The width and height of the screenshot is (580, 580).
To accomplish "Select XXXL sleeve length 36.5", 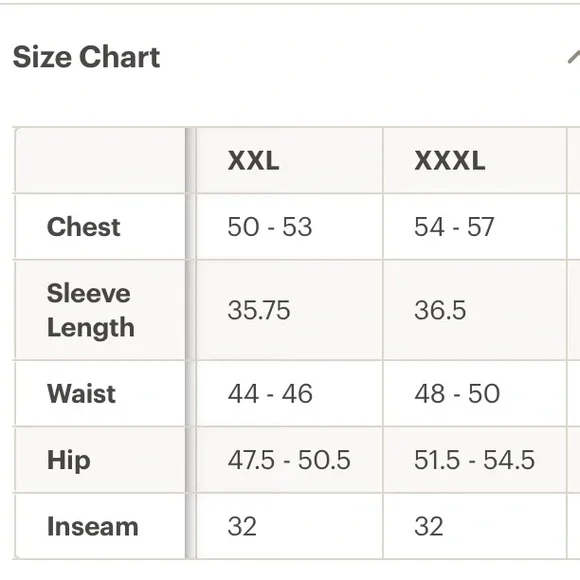I will pos(440,310).
